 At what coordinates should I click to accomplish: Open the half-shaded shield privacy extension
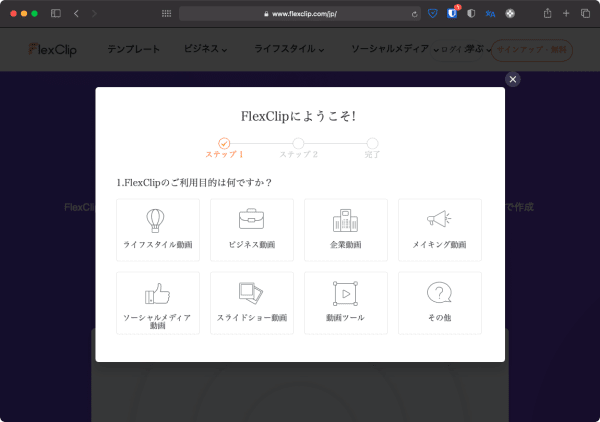tap(471, 14)
